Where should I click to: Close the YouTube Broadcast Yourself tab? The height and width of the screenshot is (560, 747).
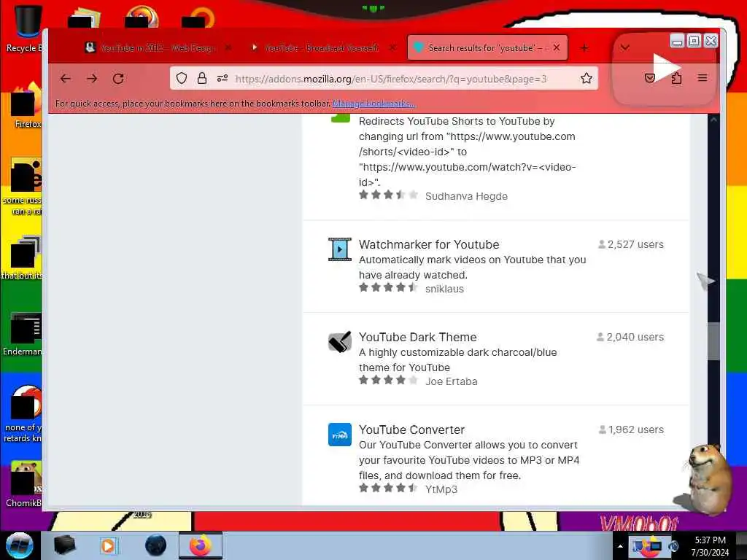[x=392, y=47]
